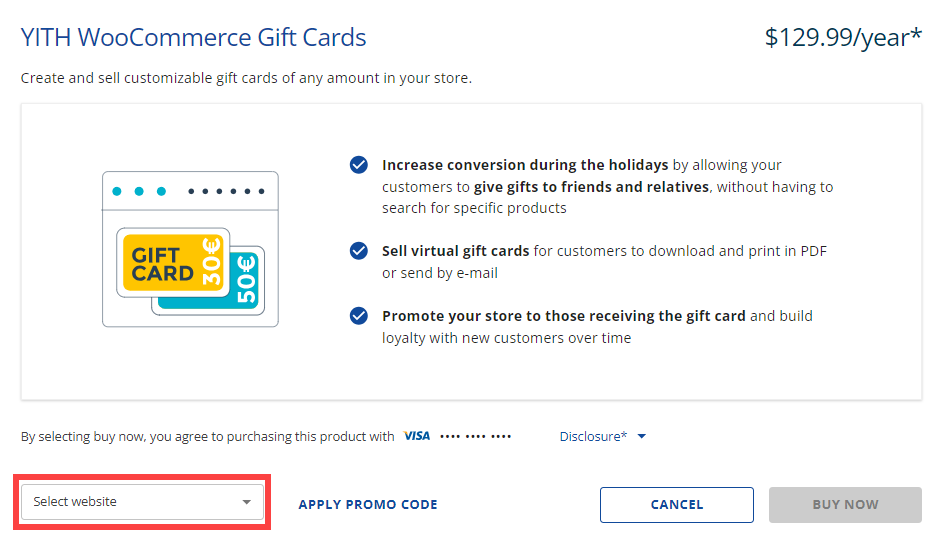Click the $129.99/year price
This screenshot has width=943, height=543.
(x=843, y=38)
